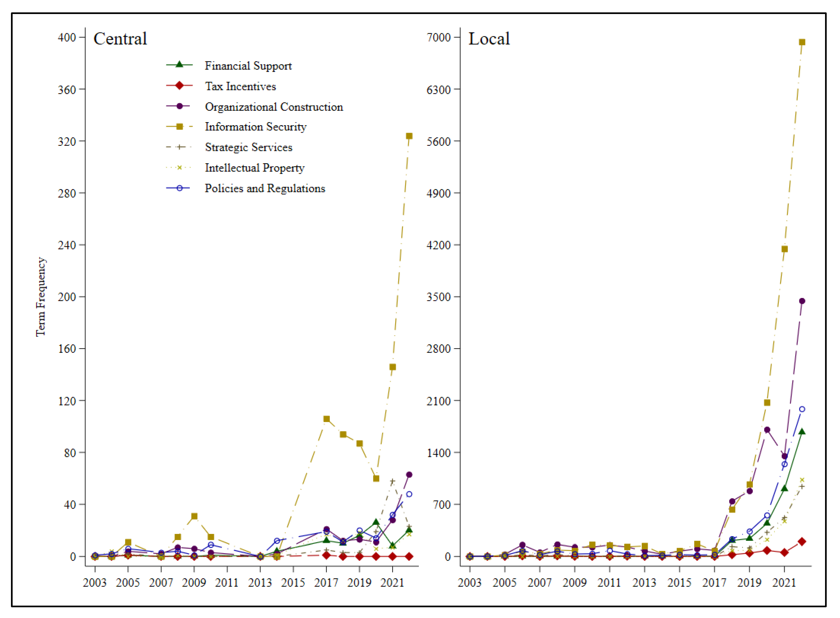Select the Intellectual Property legend label
The height and width of the screenshot is (618, 840).
pyautogui.click(x=254, y=168)
